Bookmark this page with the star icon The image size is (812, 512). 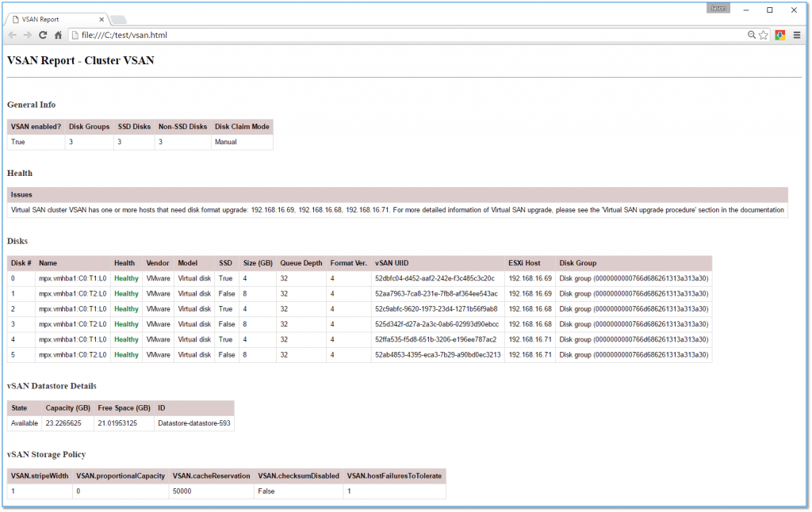[764, 35]
